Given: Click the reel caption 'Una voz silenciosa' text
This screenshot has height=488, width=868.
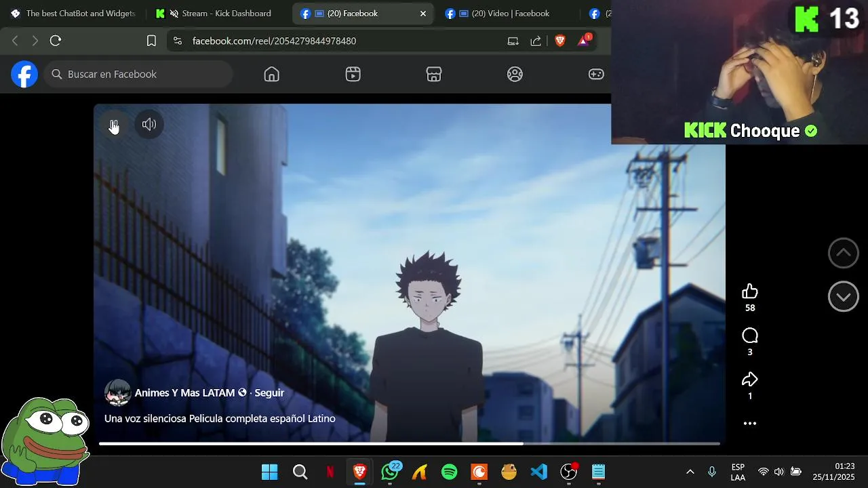Looking at the screenshot, I should click(220, 419).
